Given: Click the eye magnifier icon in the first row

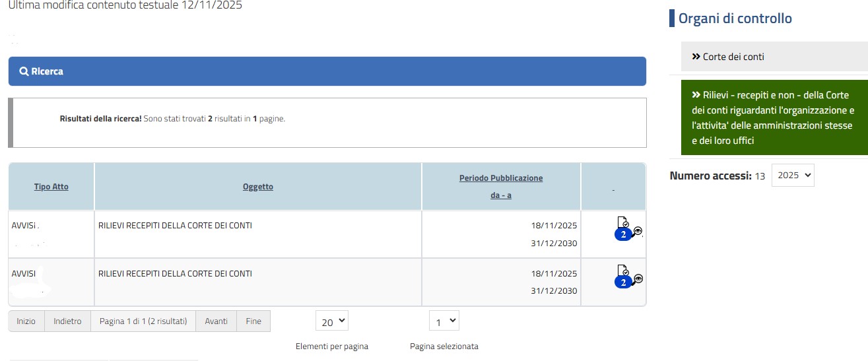Looking at the screenshot, I should 638,231.
